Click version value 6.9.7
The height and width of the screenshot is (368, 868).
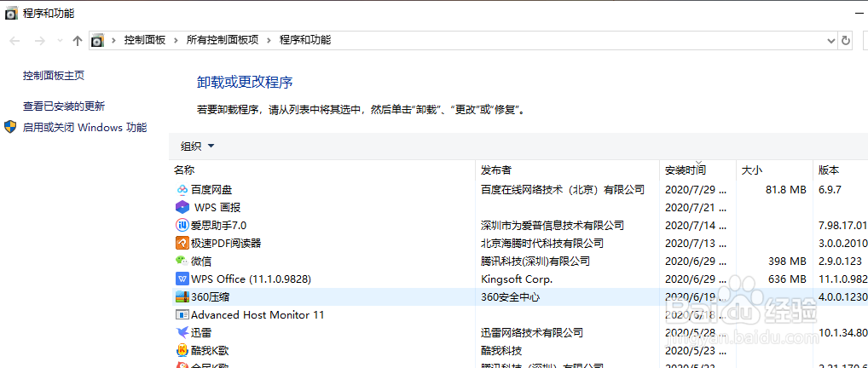point(830,190)
